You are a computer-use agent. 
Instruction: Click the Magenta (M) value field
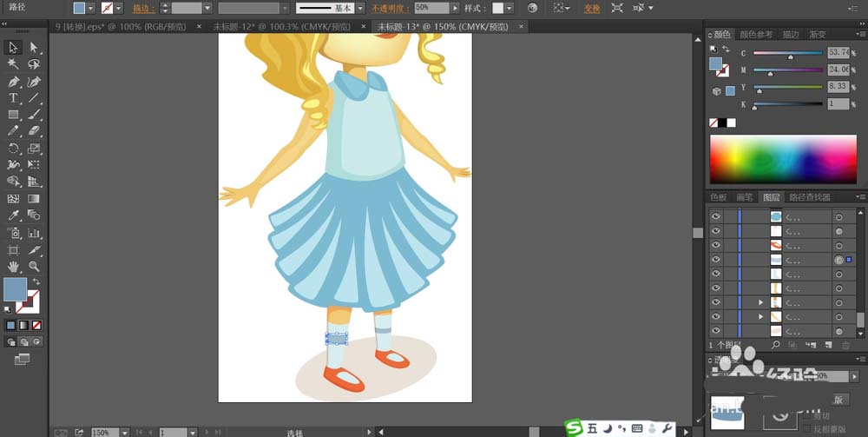pyautogui.click(x=838, y=70)
